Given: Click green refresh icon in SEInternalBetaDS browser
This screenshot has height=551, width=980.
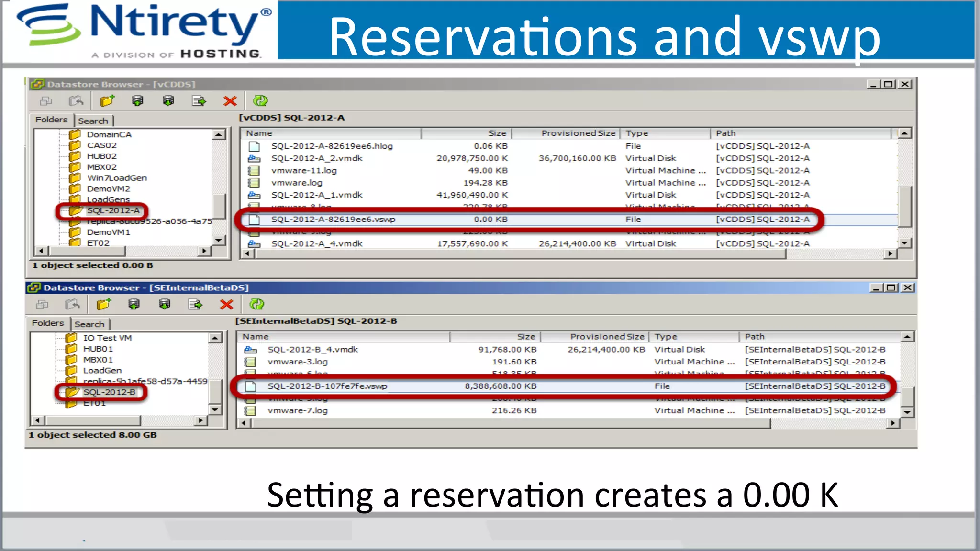Looking at the screenshot, I should (x=257, y=304).
